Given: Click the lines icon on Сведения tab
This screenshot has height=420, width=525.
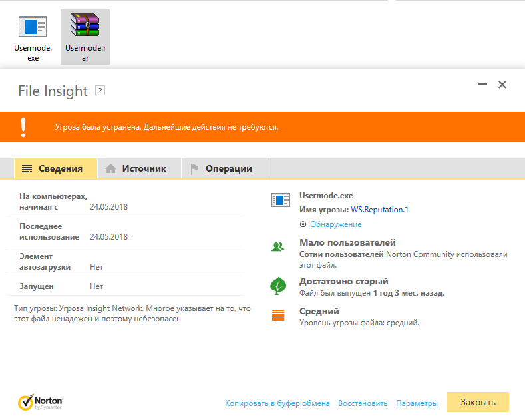Looking at the screenshot, I should (x=27, y=168).
